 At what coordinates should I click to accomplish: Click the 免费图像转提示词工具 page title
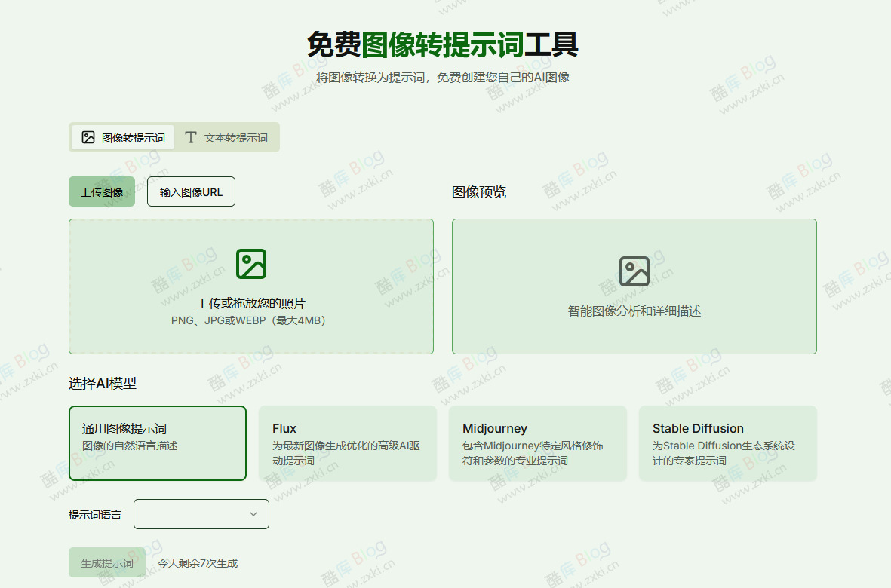[x=445, y=44]
